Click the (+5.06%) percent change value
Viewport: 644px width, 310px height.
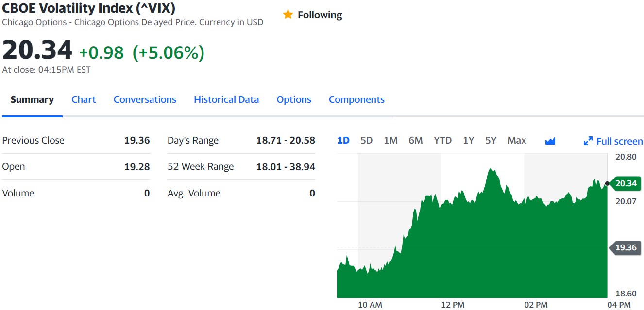point(169,52)
